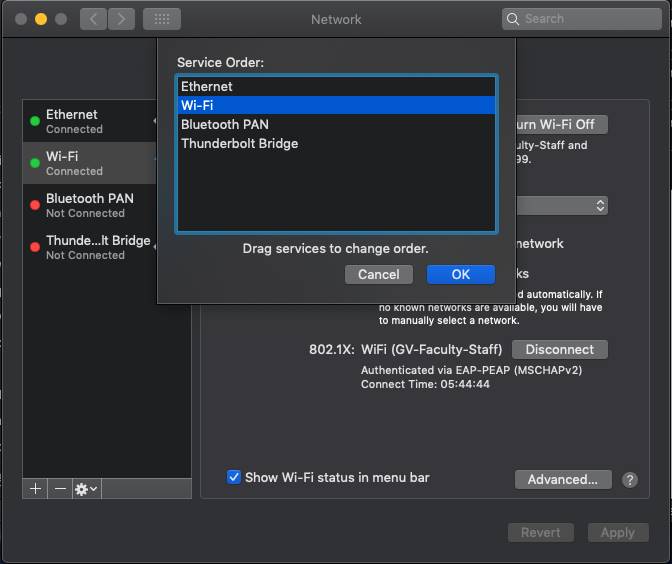Screen dimensions: 672x564
Task: Click the add service plus button
Action: click(35, 489)
